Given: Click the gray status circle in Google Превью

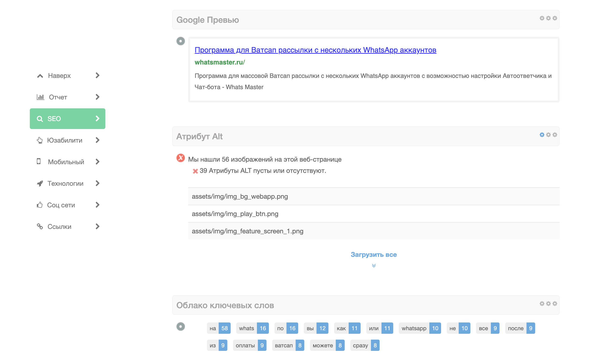Looking at the screenshot, I should point(180,41).
